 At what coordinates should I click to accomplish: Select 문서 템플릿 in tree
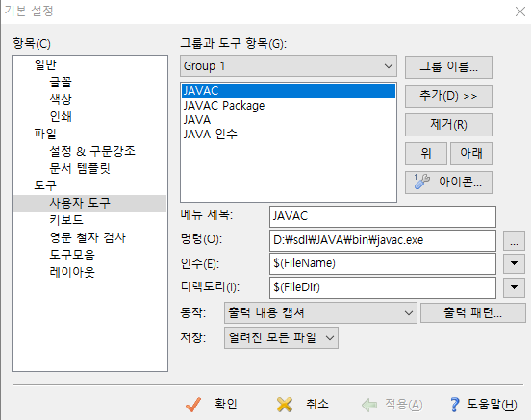[x=80, y=168]
